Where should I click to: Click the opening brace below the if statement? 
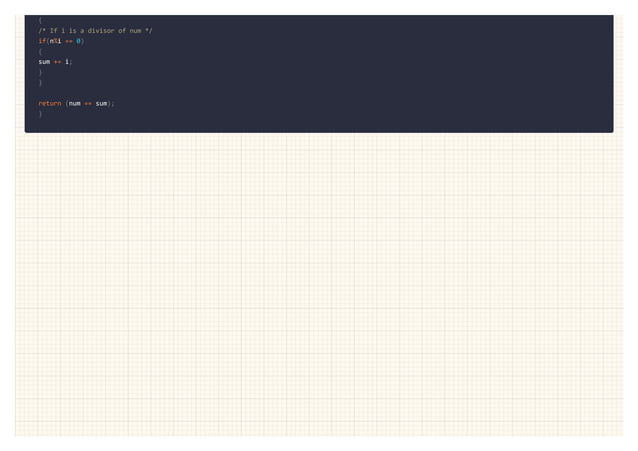pyautogui.click(x=40, y=51)
